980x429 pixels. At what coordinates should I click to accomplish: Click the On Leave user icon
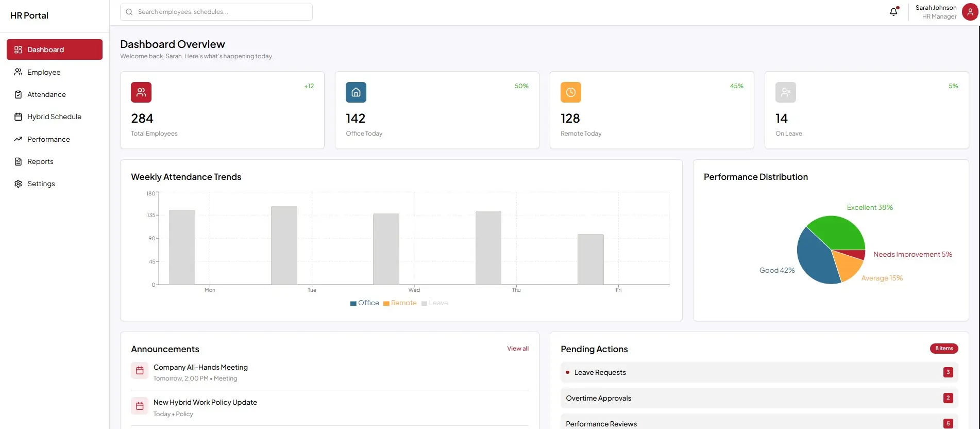tap(785, 92)
